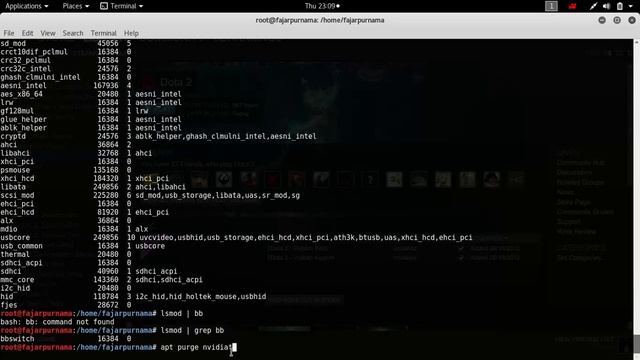This screenshot has height=360, width=640.
Task: Click size value '184320' of xhci_hcd
Action: (x=106, y=178)
